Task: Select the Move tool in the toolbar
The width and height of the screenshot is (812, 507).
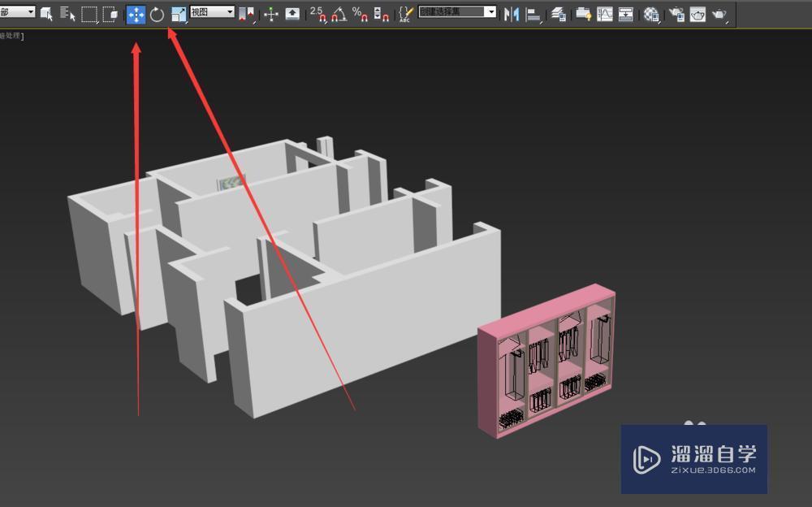Action: coord(136,14)
